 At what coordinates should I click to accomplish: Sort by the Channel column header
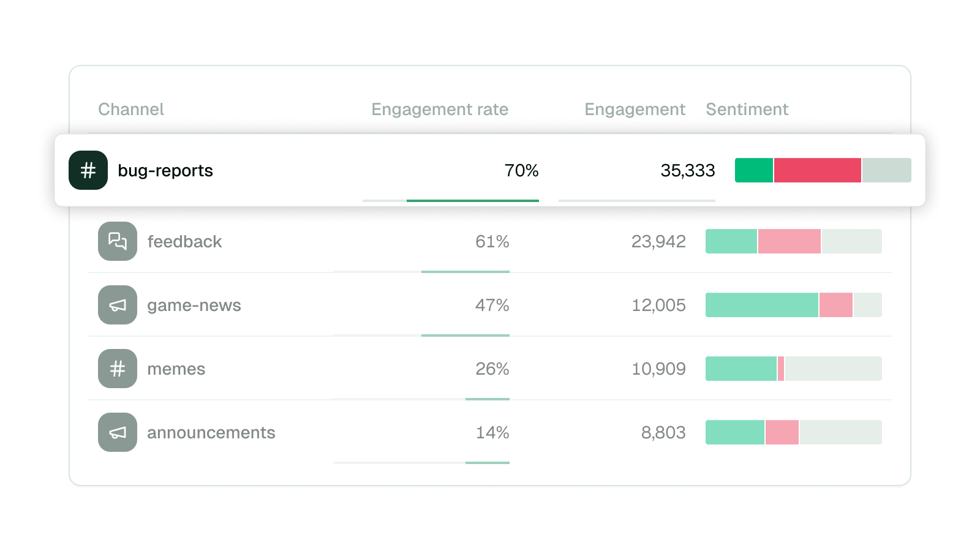pyautogui.click(x=131, y=109)
